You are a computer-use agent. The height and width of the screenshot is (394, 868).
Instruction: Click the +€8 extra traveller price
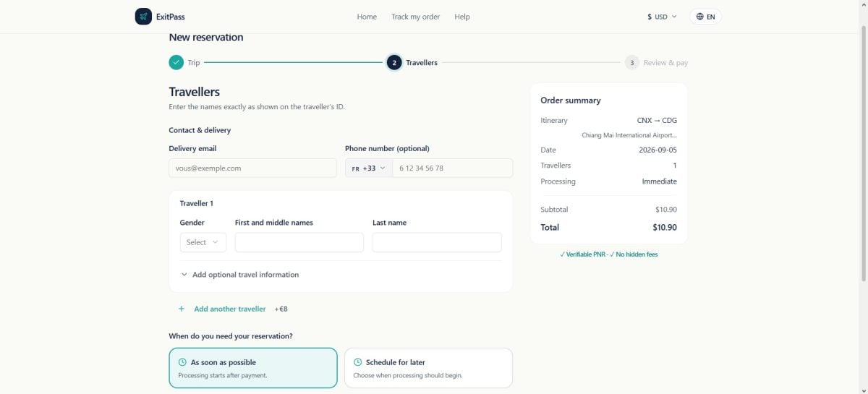[281, 309]
